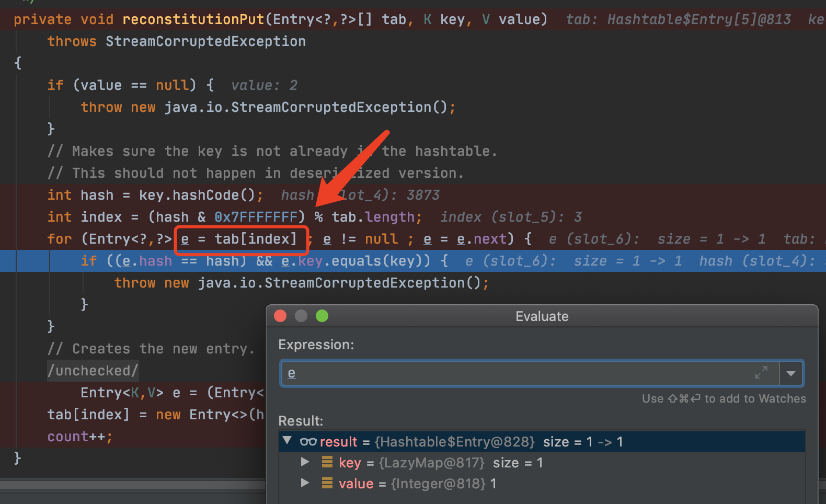Expand the value Integer@818 node
This screenshot has height=504, width=826.
(305, 483)
